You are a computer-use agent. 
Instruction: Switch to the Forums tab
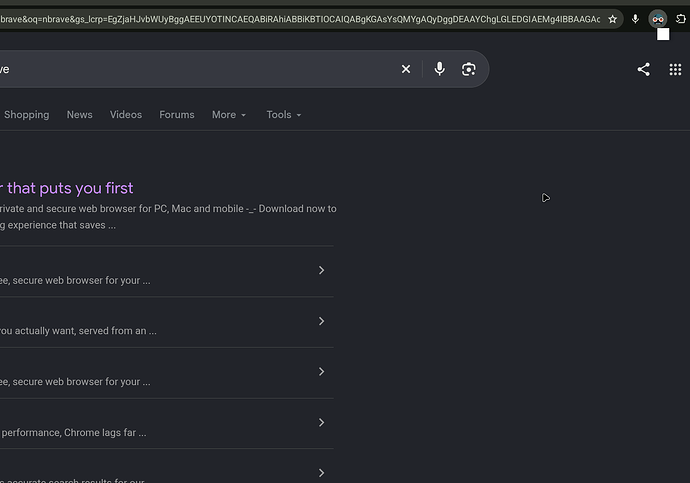tap(177, 115)
